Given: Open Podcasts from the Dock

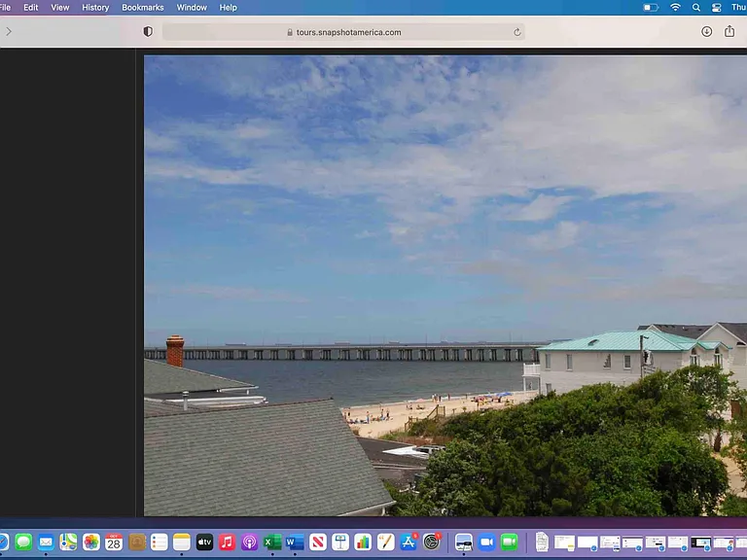Looking at the screenshot, I should [x=249, y=542].
